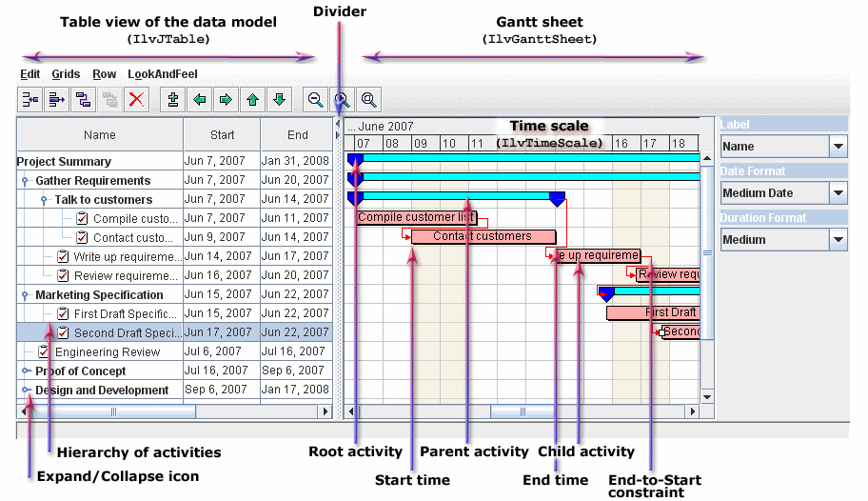This screenshot has width=868, height=501.
Task: Zoom out using the minus magnifier icon
Action: [315, 99]
